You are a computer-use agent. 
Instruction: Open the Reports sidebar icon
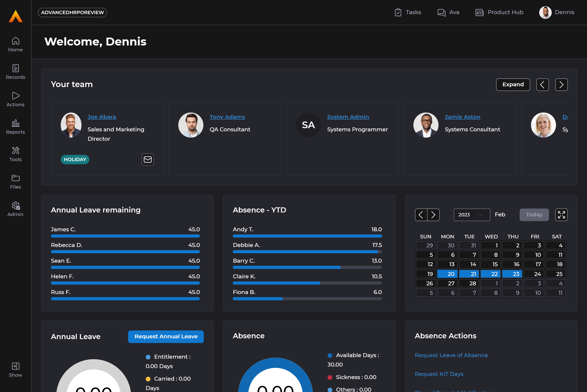click(x=15, y=126)
